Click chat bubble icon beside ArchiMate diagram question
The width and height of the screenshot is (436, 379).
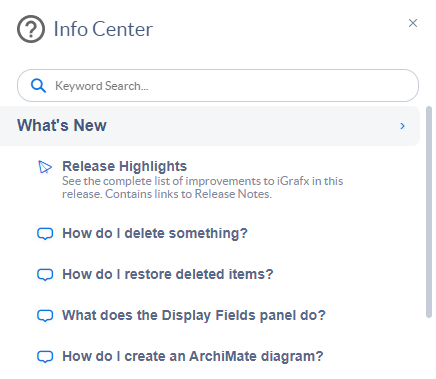[45, 357]
